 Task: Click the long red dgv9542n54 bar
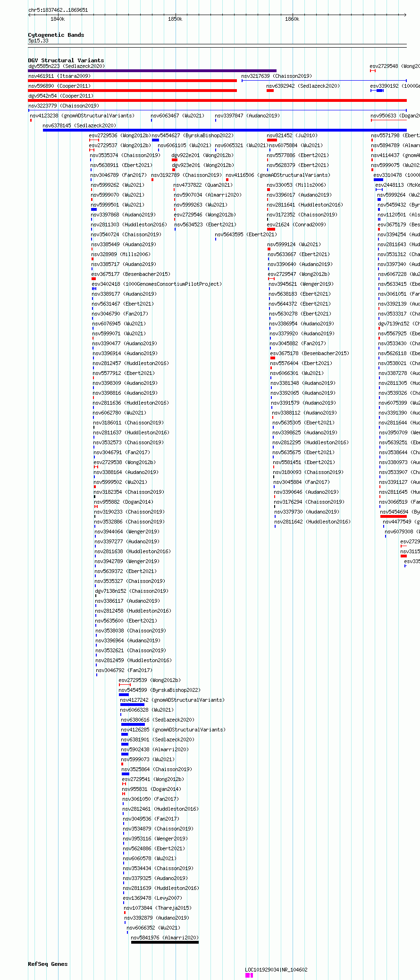pyautogui.click(x=218, y=100)
